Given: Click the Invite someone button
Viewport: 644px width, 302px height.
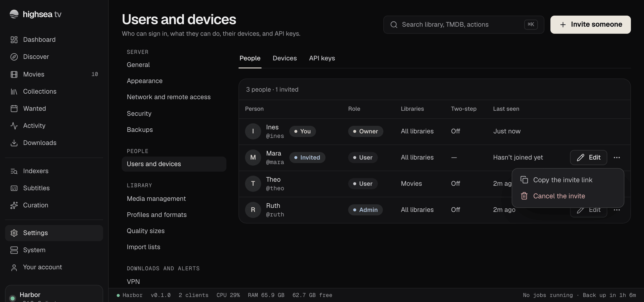Looking at the screenshot, I should 590,25.
